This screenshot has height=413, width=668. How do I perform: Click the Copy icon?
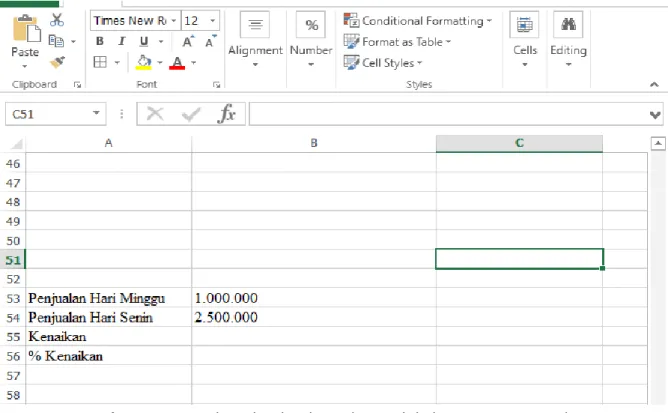pos(56,41)
